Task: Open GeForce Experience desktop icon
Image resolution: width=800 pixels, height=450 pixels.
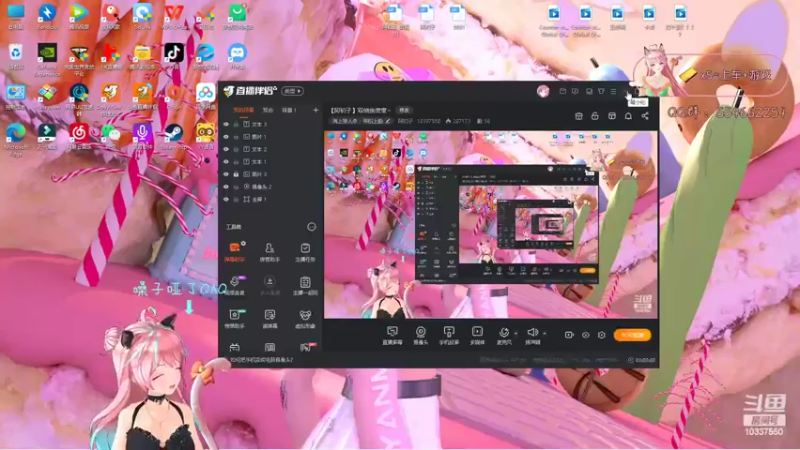Action: point(47,60)
